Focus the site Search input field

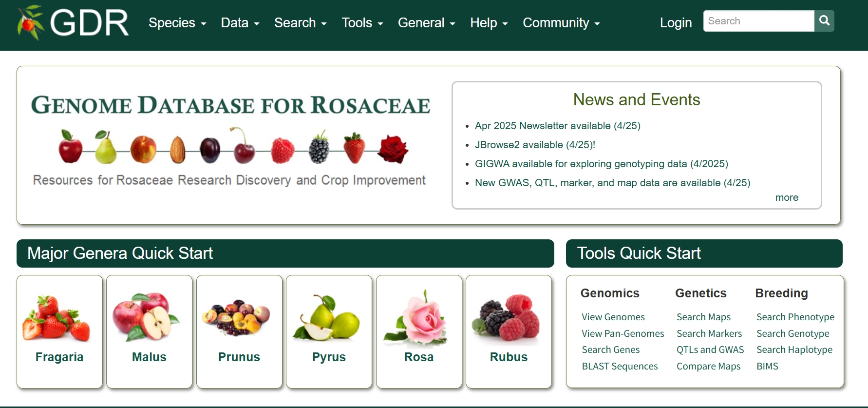pos(759,21)
